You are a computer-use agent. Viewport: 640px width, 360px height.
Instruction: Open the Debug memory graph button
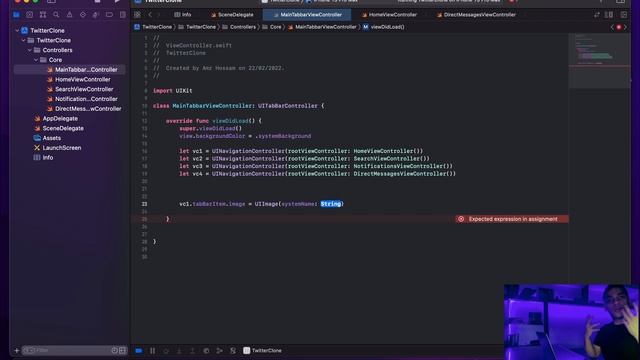(220, 351)
